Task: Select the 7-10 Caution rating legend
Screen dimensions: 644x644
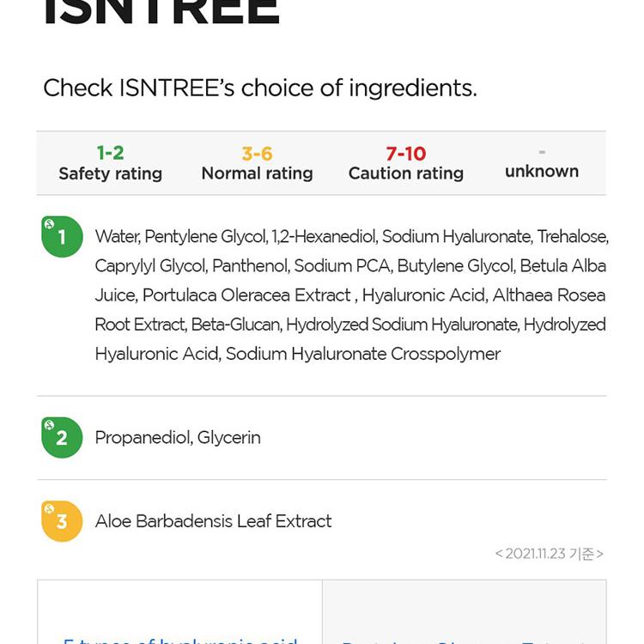Action: click(406, 163)
